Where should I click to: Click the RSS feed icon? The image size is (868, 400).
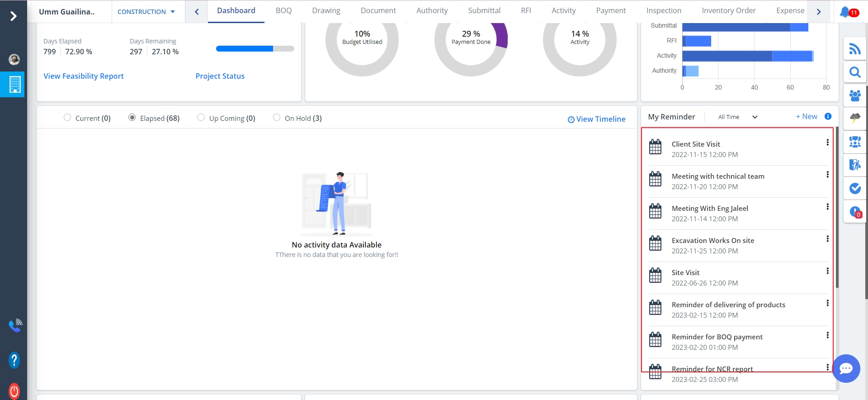[x=854, y=49]
